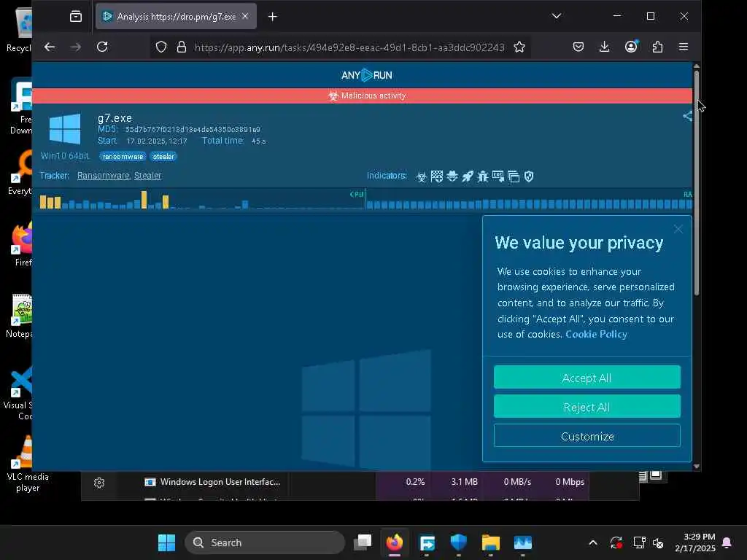Open the Windows Start menu

pos(166,542)
